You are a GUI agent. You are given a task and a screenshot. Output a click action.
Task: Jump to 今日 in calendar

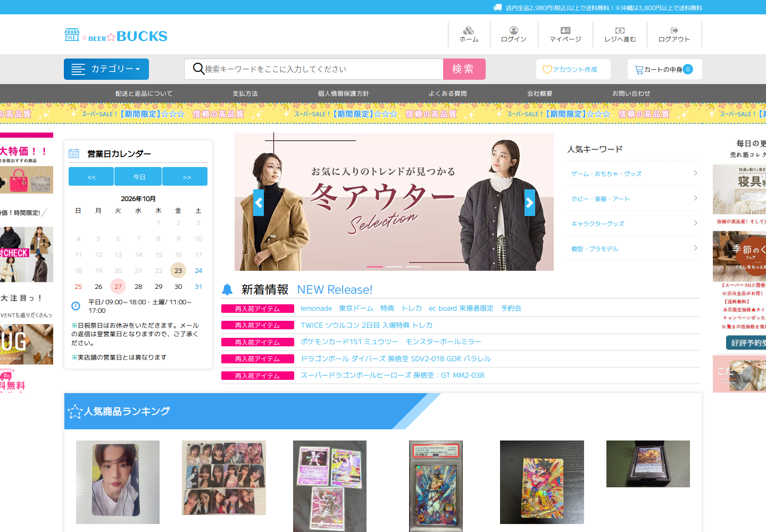[138, 177]
